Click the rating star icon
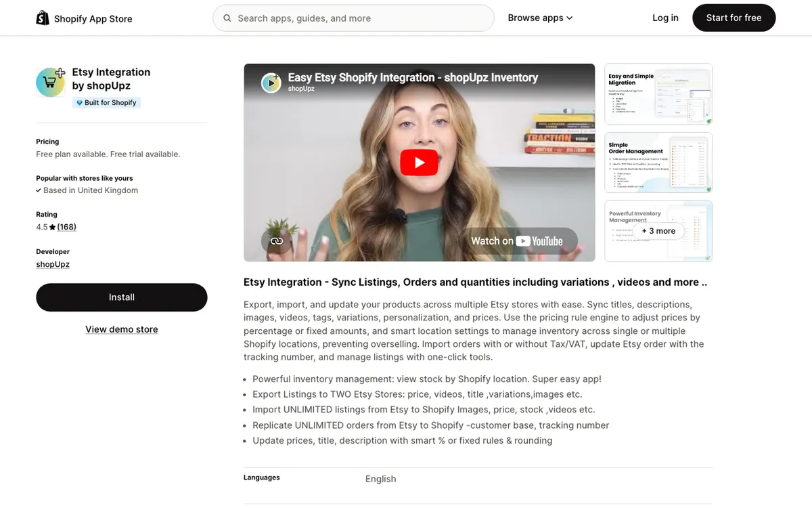812x508 pixels. [x=53, y=227]
